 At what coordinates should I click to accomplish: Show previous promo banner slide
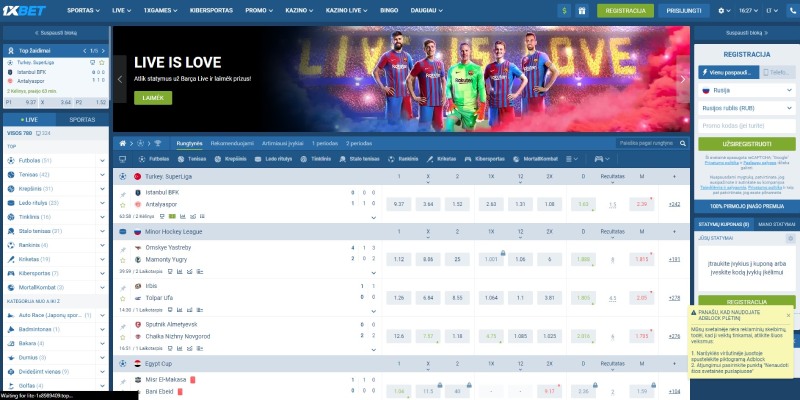pyautogui.click(x=120, y=79)
